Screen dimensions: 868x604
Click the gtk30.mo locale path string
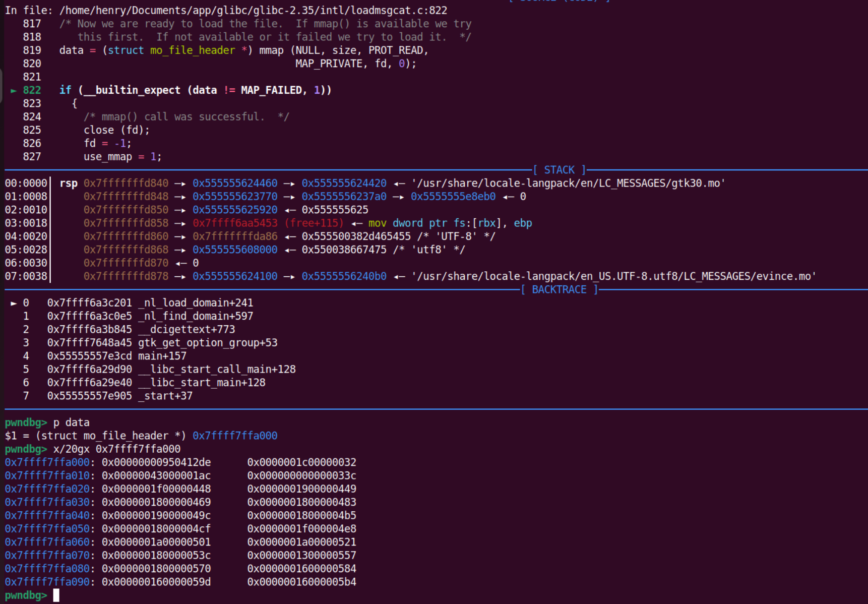tap(568, 183)
